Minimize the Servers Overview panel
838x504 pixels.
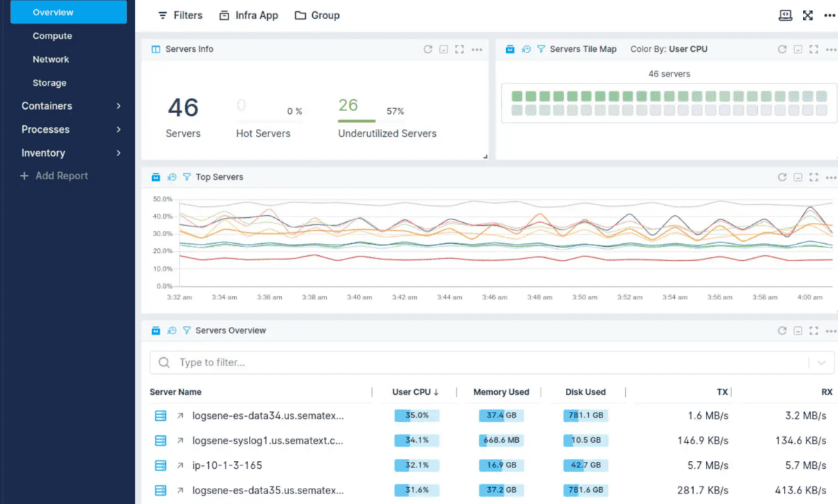coord(798,331)
